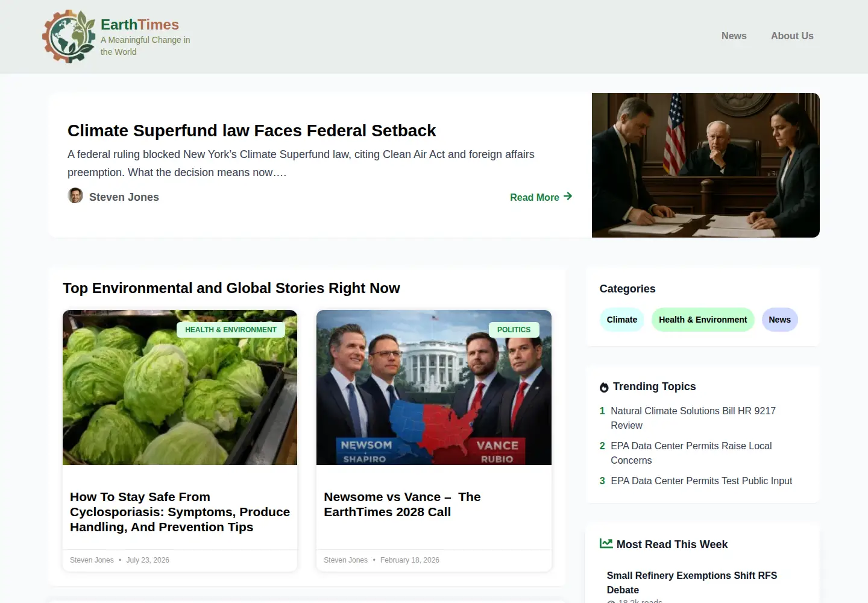
Task: Open Natural Climate Solutions Bill HR 9217 Review
Action: 693,418
